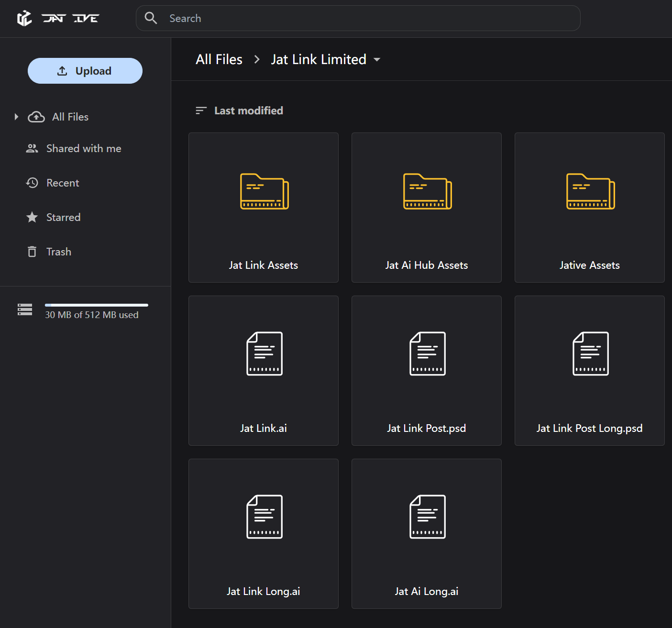
Task: Click the Jative Assets folder icon
Action: pyautogui.click(x=591, y=191)
